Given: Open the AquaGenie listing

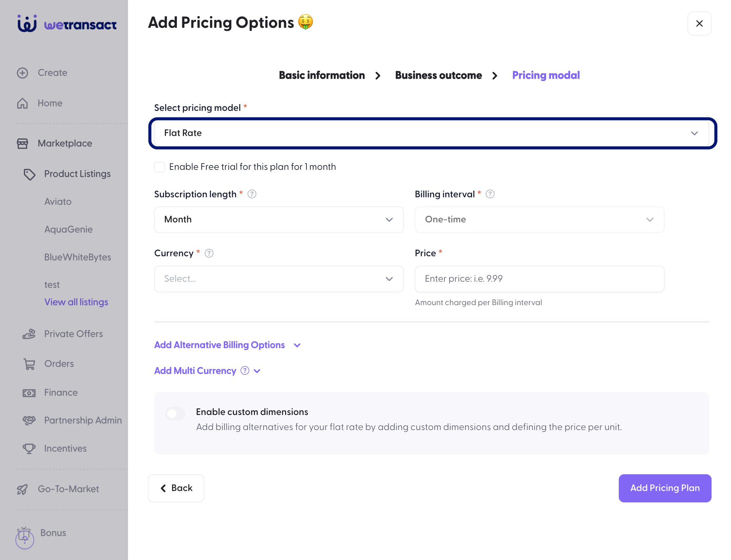Looking at the screenshot, I should [69, 229].
